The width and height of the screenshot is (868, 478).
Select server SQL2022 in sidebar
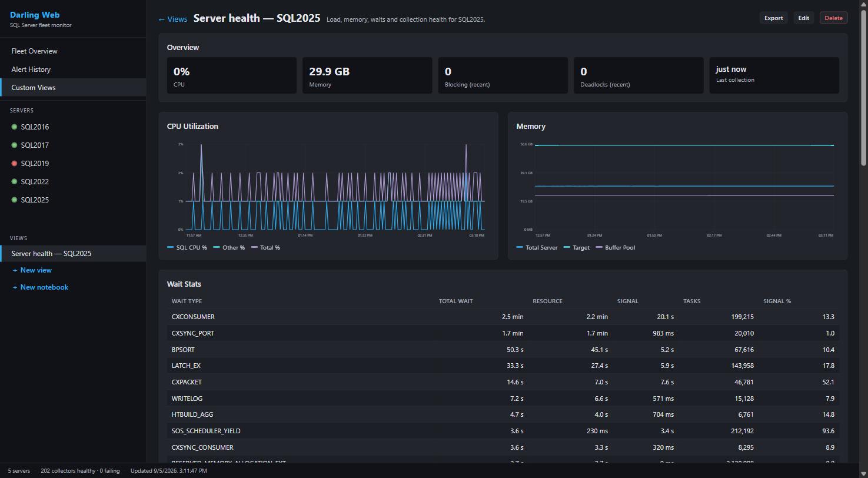tap(73, 182)
